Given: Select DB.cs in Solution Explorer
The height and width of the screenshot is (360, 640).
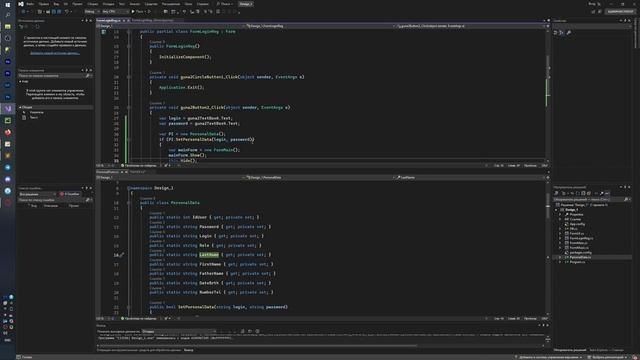Looking at the screenshot, I should [x=573, y=229].
